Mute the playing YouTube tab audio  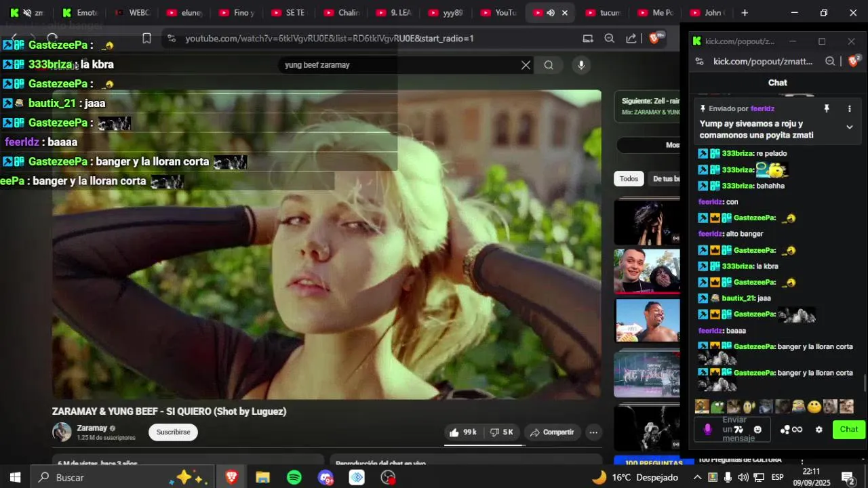click(x=551, y=13)
